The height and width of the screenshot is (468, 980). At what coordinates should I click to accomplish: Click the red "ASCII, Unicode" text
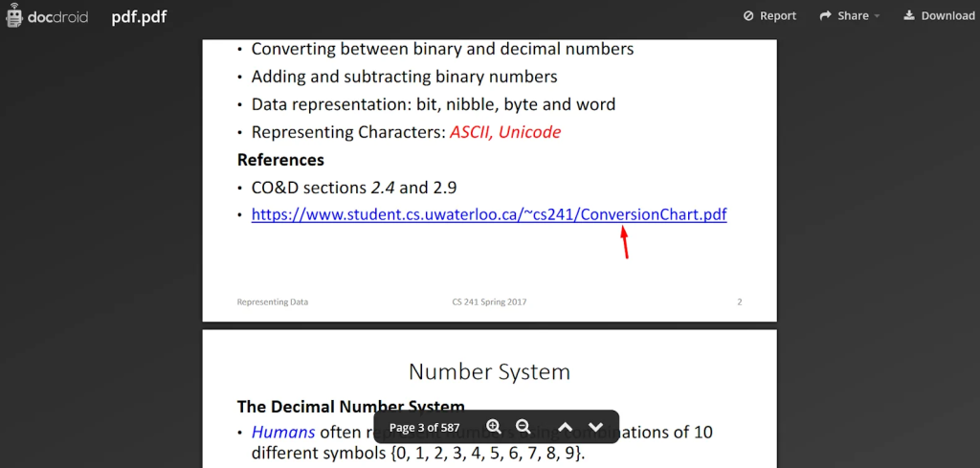click(505, 132)
